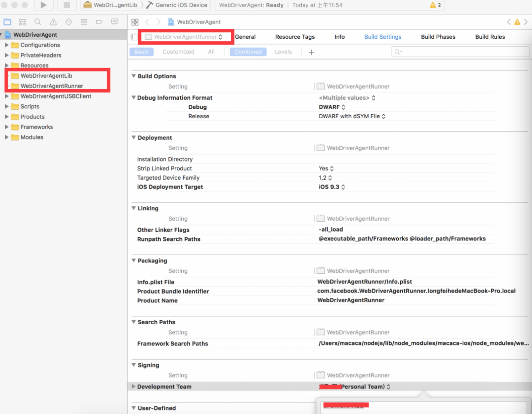Toggle the targets list sidebar icon
This screenshot has height=414, width=532.
pyautogui.click(x=134, y=37)
